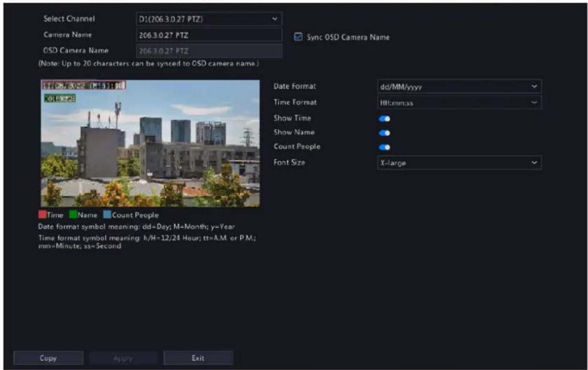This screenshot has width=588, height=370.
Task: Open the Font Size dropdown
Action: (x=459, y=163)
